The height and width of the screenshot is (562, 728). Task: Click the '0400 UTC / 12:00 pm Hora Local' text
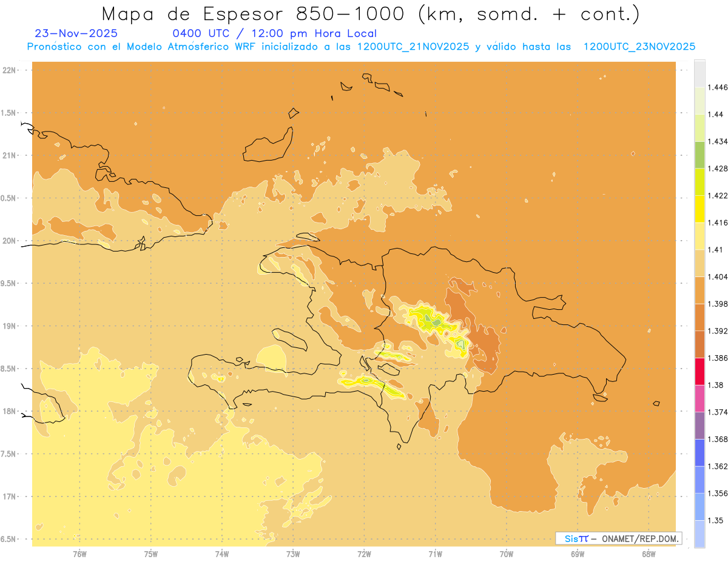point(275,34)
